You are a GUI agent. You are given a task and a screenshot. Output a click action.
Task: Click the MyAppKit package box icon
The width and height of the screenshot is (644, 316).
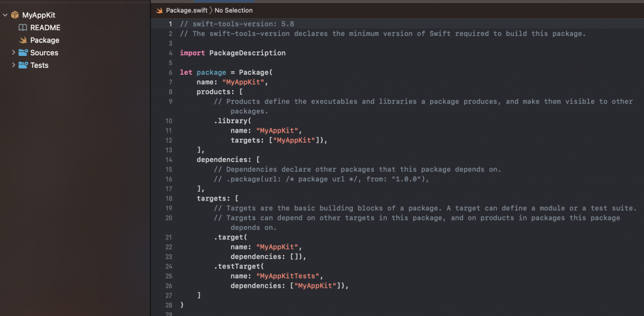(x=15, y=15)
